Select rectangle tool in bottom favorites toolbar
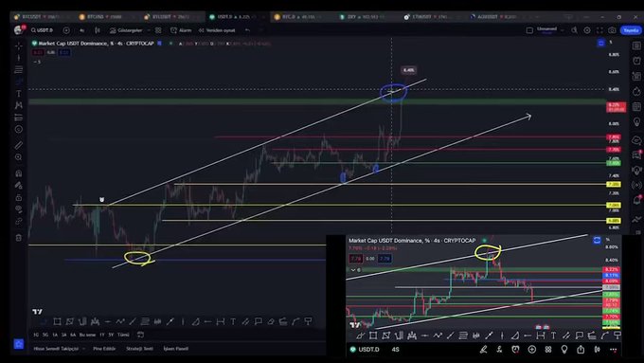The image size is (644, 363). 57,321
